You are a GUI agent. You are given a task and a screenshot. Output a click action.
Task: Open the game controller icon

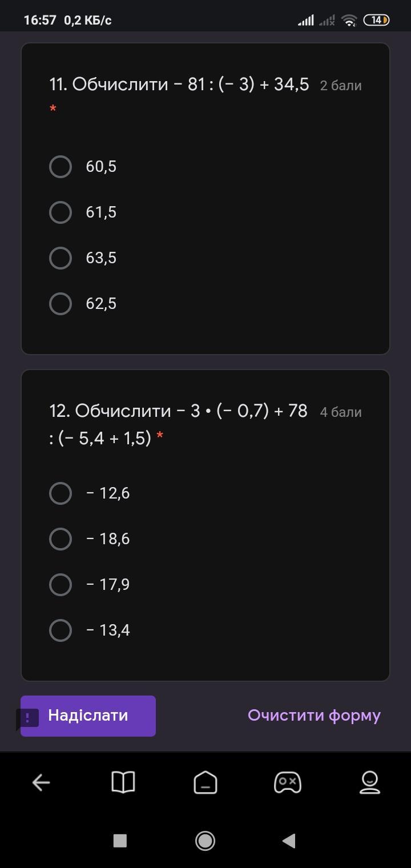click(288, 782)
